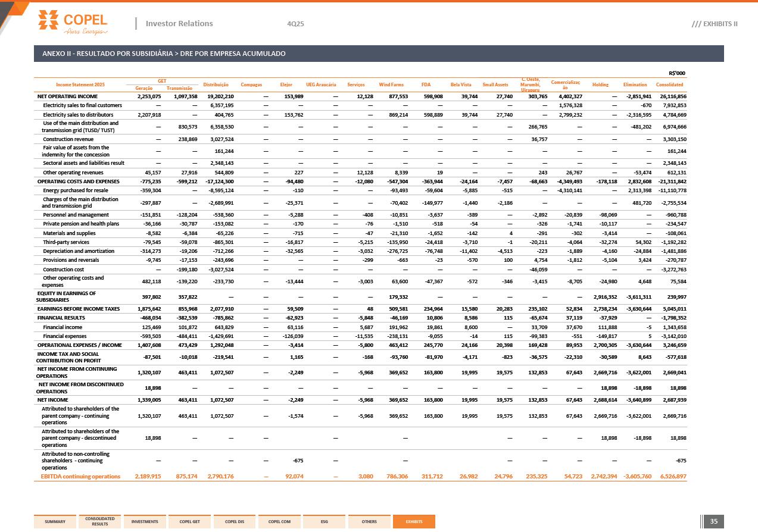
Task: Click the highlighted EXHIBITS tab
Action: coord(414,522)
